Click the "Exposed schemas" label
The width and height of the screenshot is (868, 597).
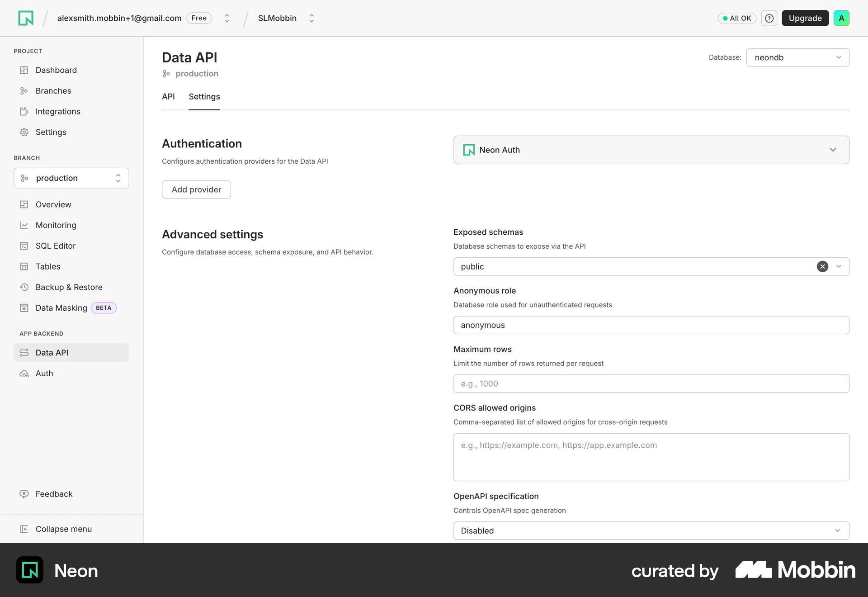pyautogui.click(x=488, y=232)
